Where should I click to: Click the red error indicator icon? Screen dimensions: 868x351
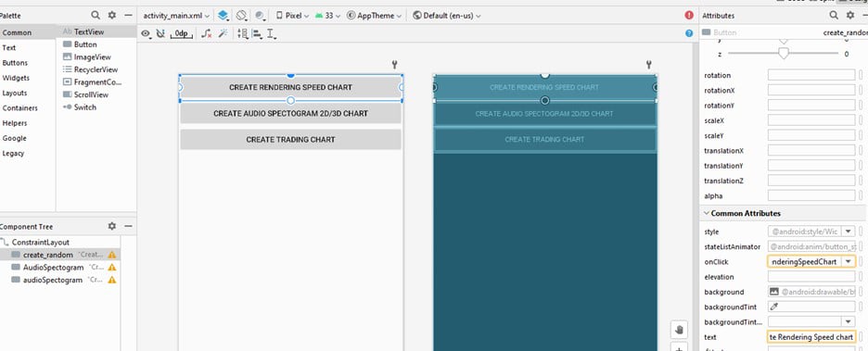pyautogui.click(x=689, y=16)
